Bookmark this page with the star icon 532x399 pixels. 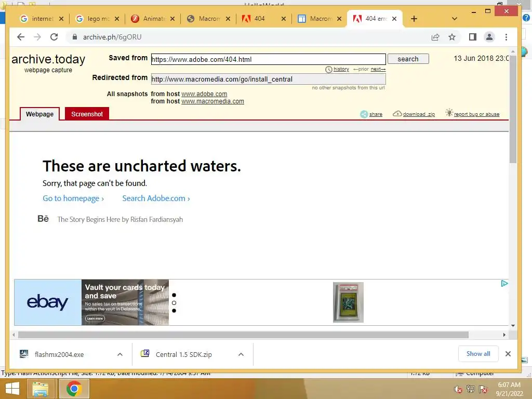(452, 37)
